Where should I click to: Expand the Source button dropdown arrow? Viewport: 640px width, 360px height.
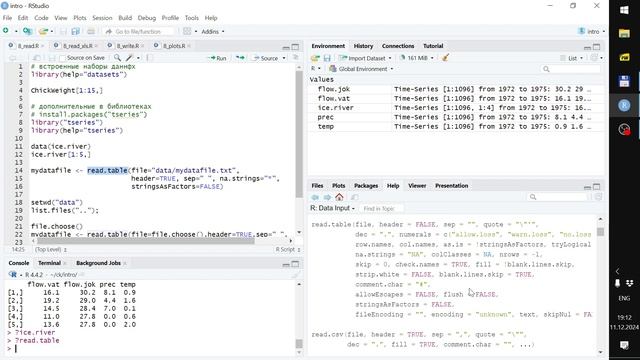(284, 58)
